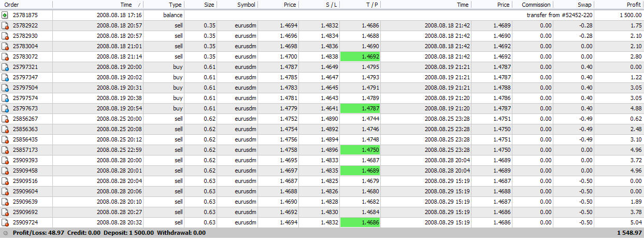Click the sell order icon beside 25909604

pos(5,191)
